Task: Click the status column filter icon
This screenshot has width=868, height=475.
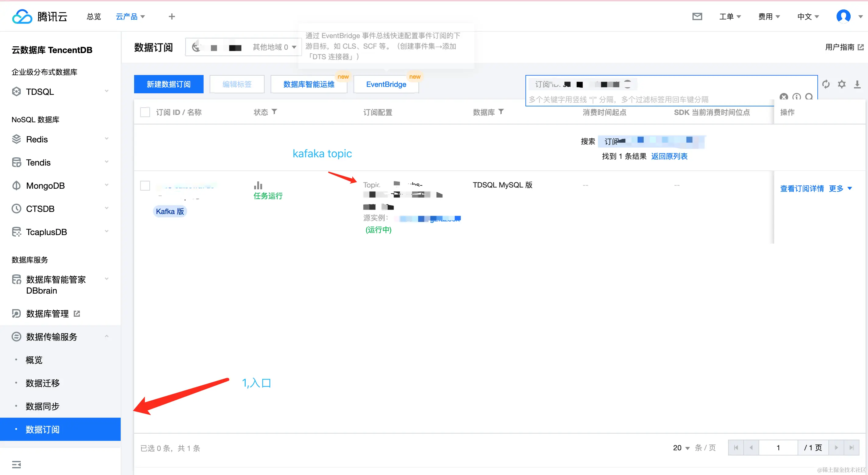Action: click(x=274, y=112)
